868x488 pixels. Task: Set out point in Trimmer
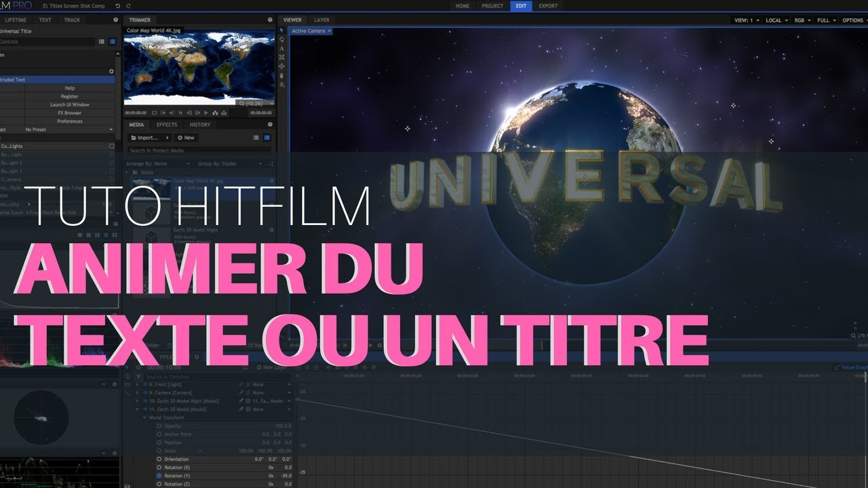coord(172,113)
